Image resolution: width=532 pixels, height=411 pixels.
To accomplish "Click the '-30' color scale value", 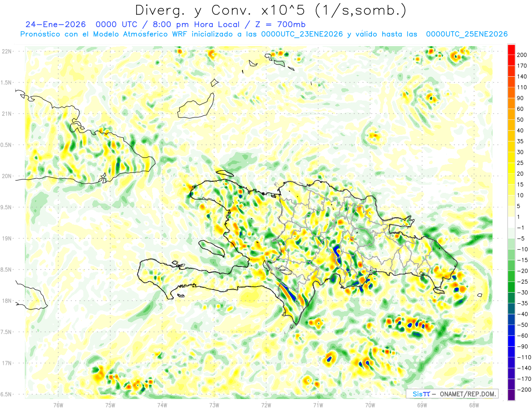I will [522, 293].
